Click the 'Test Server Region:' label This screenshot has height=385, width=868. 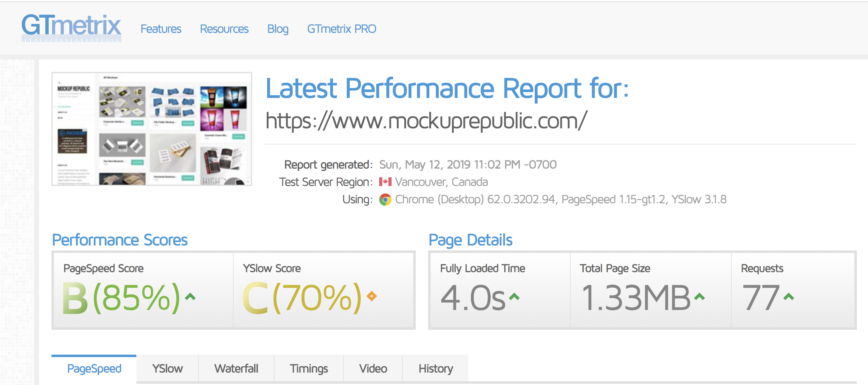326,182
